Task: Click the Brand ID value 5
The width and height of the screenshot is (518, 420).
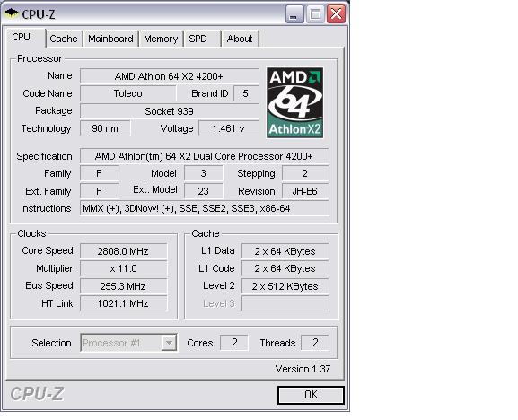Action: pyautogui.click(x=246, y=93)
